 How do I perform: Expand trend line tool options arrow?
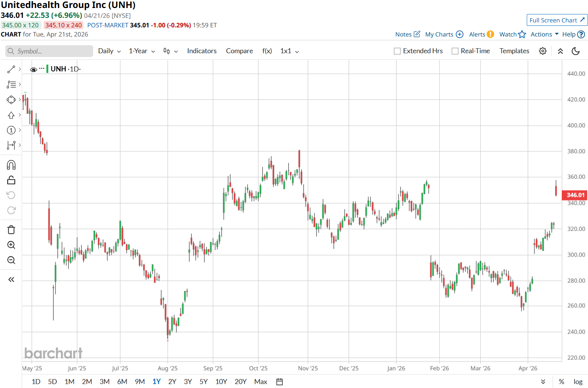coord(20,69)
